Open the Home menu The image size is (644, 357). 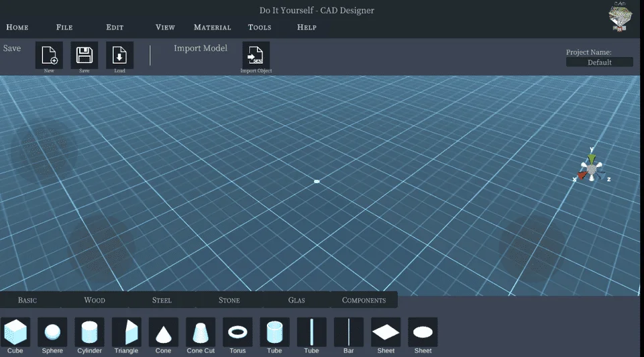tap(17, 27)
